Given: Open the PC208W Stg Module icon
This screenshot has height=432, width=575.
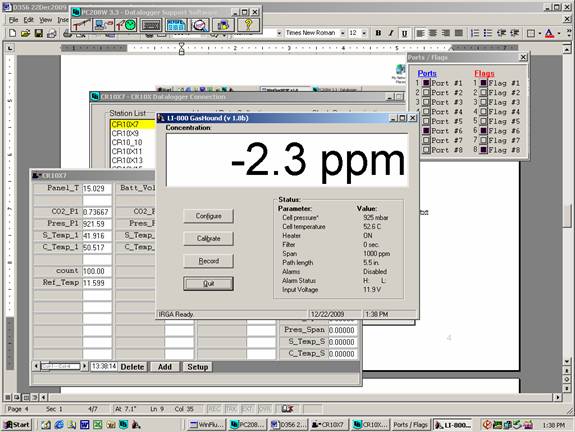Looking at the screenshot, I should [223, 25].
